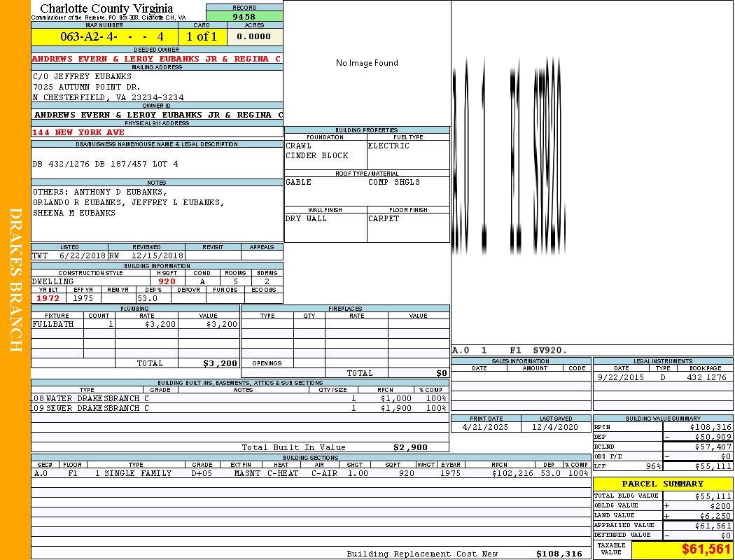Click the record number 9458

[x=244, y=16]
